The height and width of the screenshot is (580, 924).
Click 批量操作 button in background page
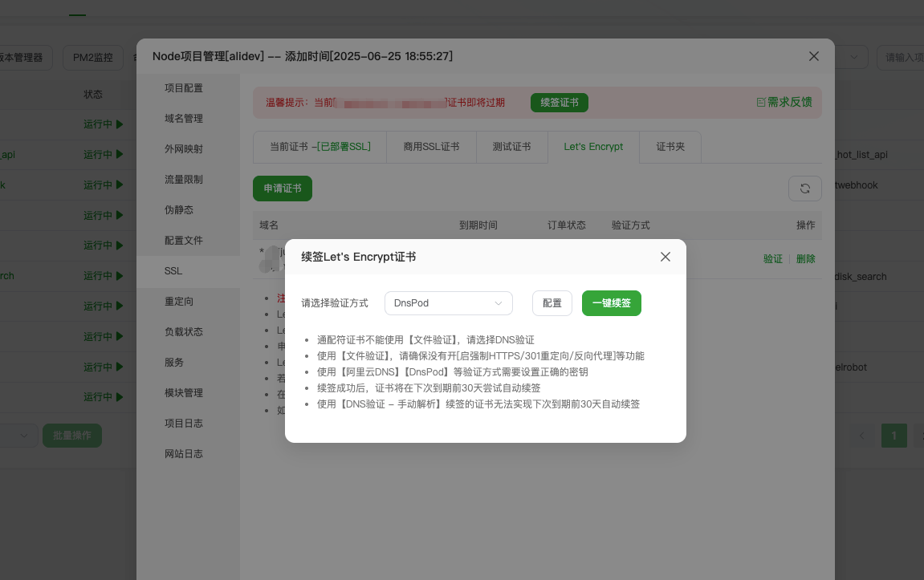click(72, 436)
